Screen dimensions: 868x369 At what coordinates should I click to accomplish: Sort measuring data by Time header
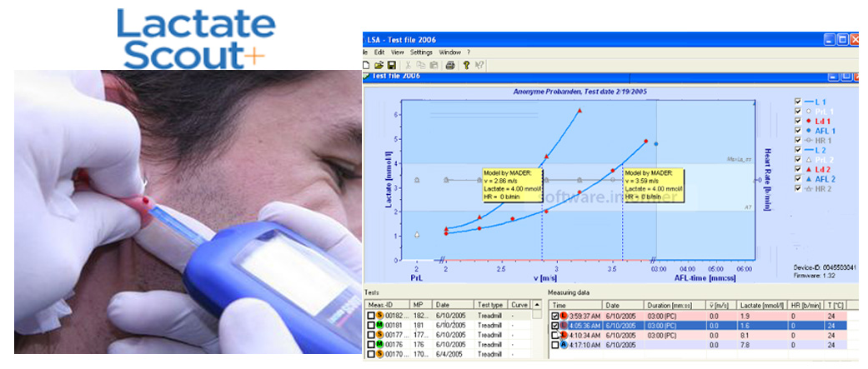pyautogui.click(x=574, y=306)
